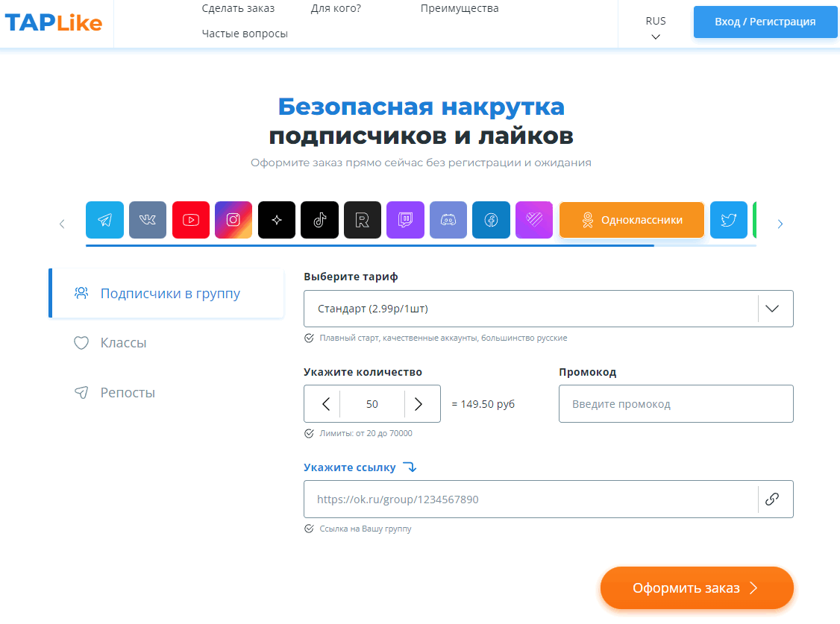This screenshot has height=624, width=840.
Task: Click the tariff dropdown chevron arrow
Action: click(772, 309)
